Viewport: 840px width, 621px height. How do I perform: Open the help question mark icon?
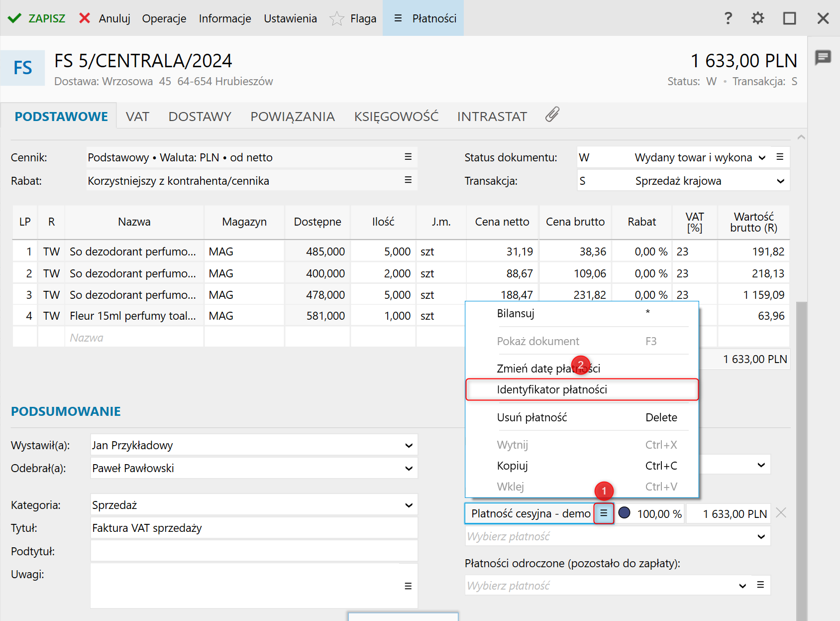(x=728, y=18)
